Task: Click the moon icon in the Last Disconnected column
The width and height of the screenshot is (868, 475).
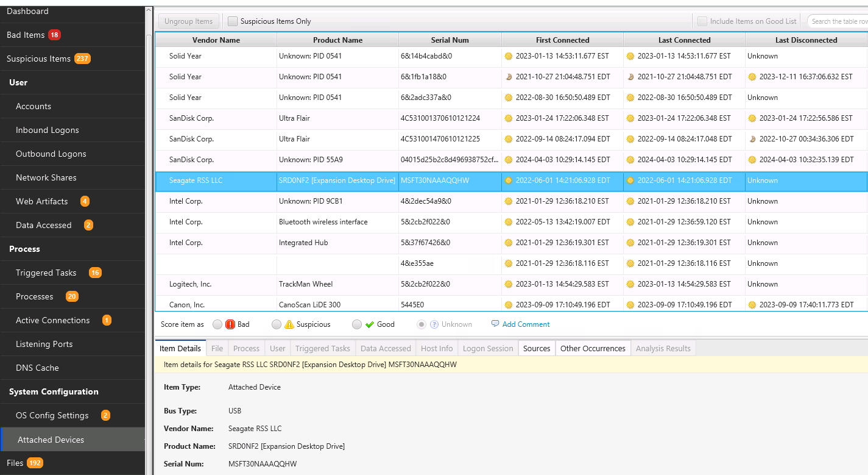Action: tap(752, 139)
